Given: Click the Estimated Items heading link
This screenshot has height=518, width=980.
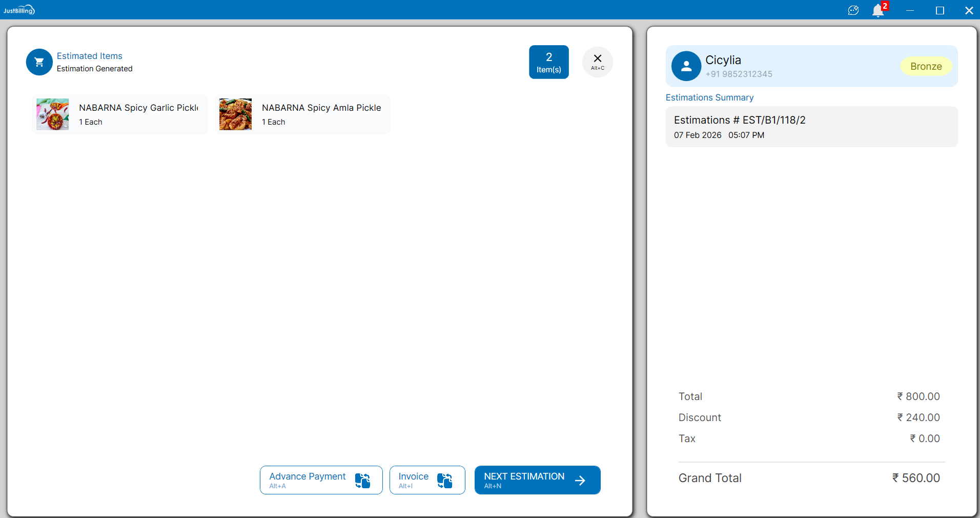Looking at the screenshot, I should point(90,56).
